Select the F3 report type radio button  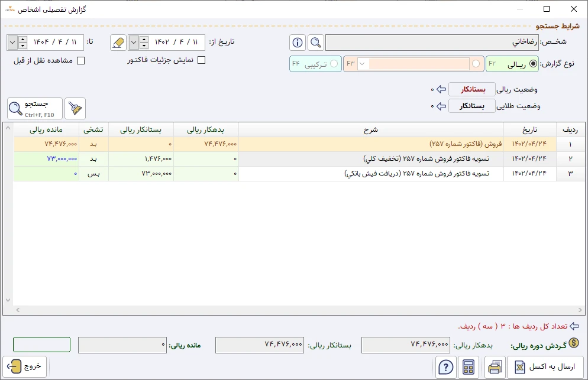pyautogui.click(x=476, y=64)
